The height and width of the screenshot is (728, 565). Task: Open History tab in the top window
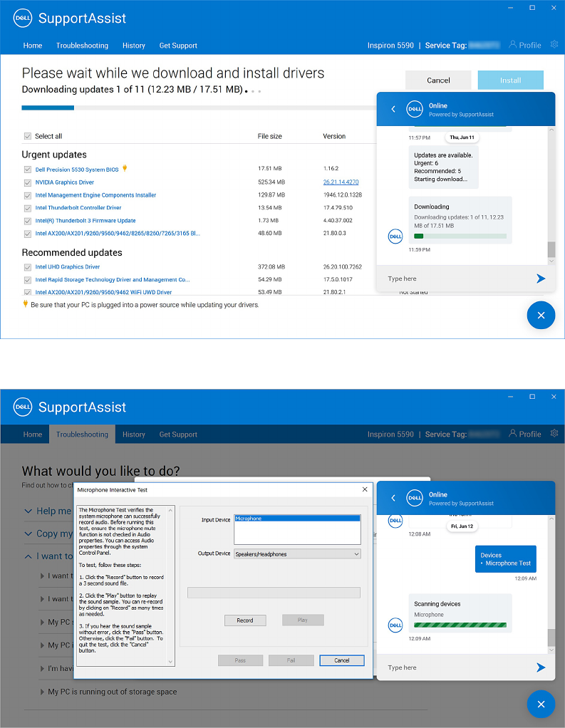click(134, 46)
